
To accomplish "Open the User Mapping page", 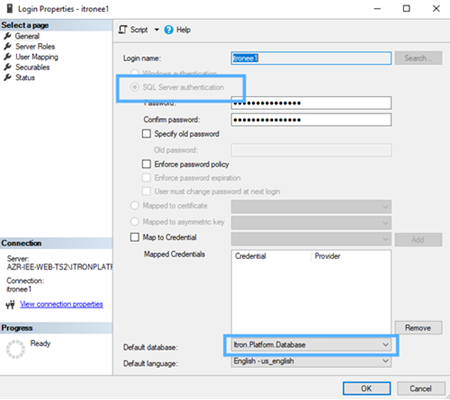I will click(37, 57).
